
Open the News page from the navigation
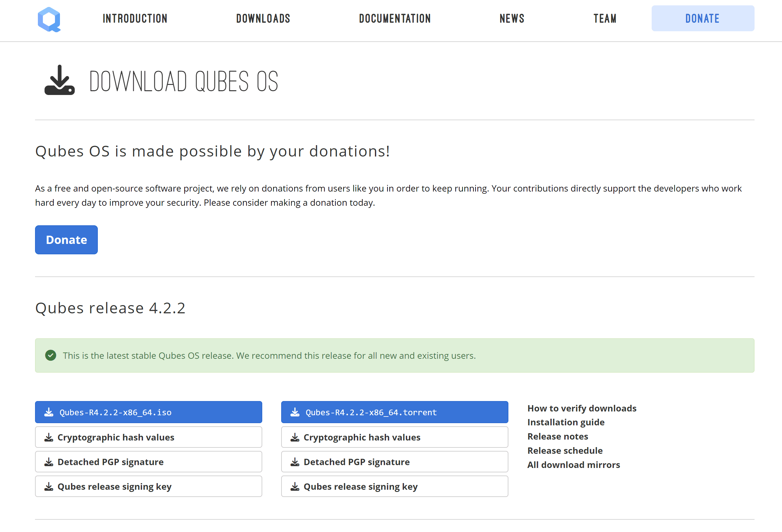click(x=512, y=19)
